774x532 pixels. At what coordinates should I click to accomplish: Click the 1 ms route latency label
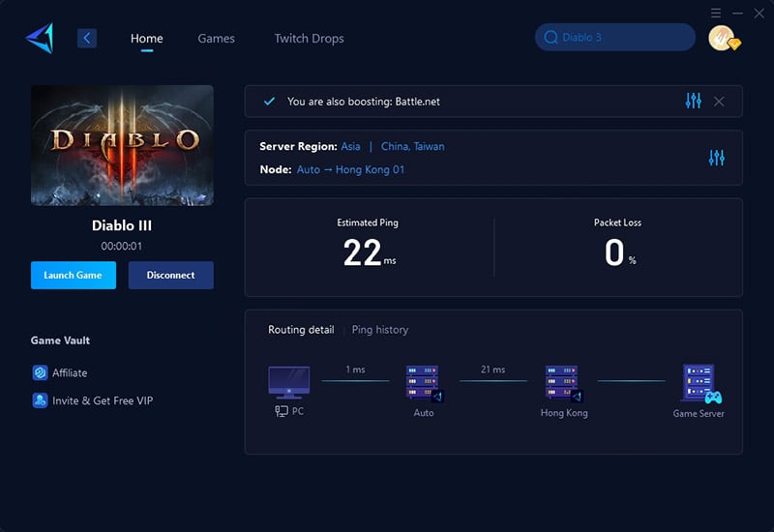pyautogui.click(x=355, y=369)
